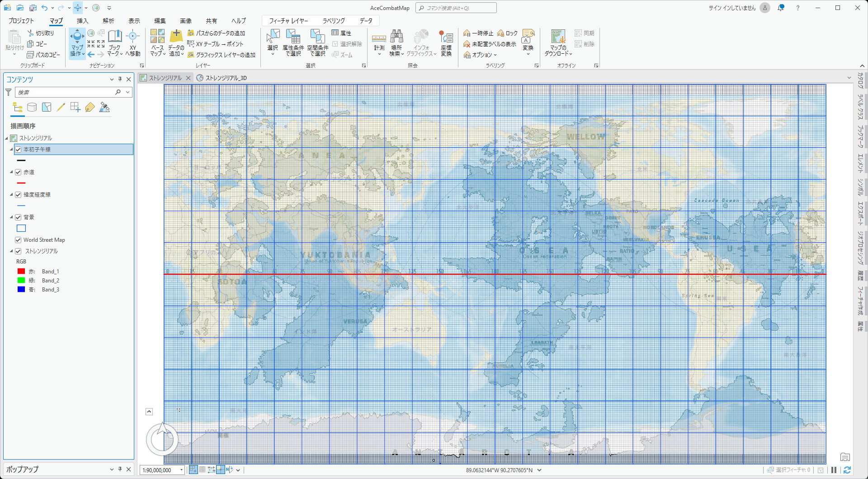Open 変換 convert labels tool
The height and width of the screenshot is (479, 868).
point(528,43)
